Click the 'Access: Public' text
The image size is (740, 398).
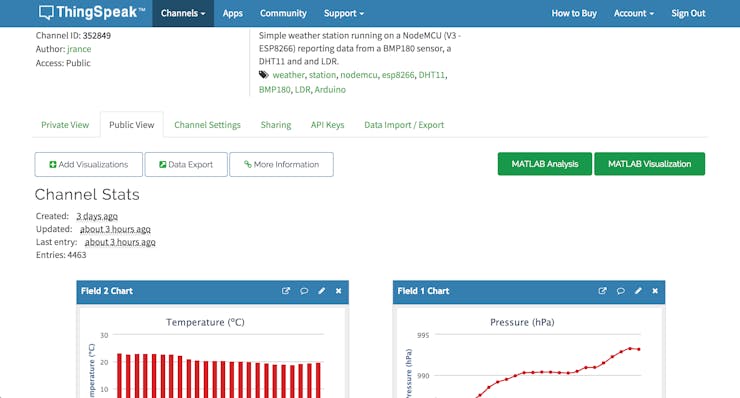coord(63,63)
